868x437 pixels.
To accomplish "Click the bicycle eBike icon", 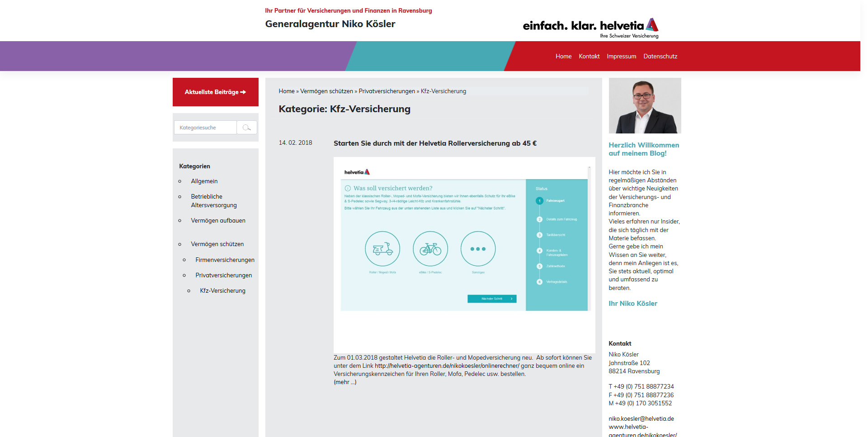I will [430, 249].
